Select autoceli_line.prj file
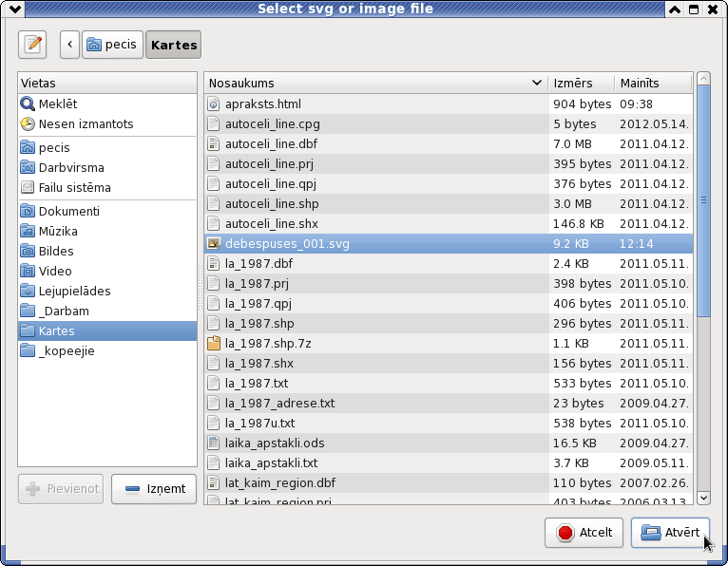Viewport: 728px width, 566px height. (x=449, y=163)
